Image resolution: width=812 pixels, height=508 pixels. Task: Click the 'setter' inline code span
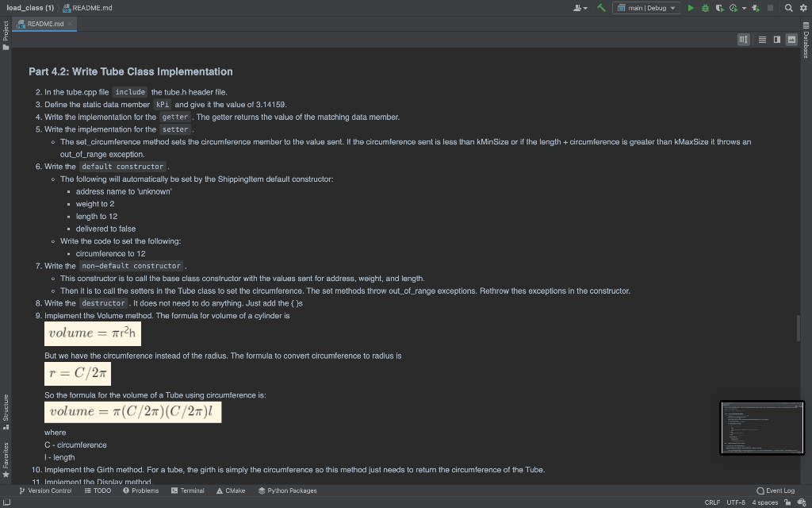175,129
